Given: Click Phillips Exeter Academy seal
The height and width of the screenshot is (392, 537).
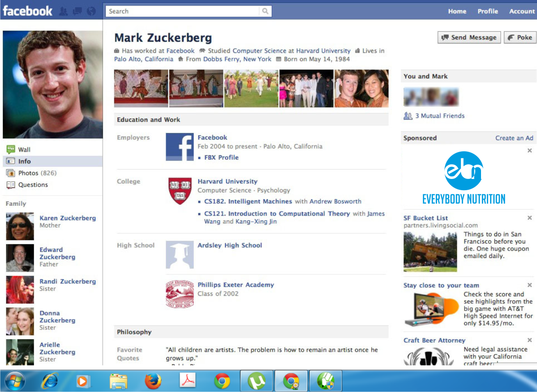Looking at the screenshot, I should tap(180, 294).
